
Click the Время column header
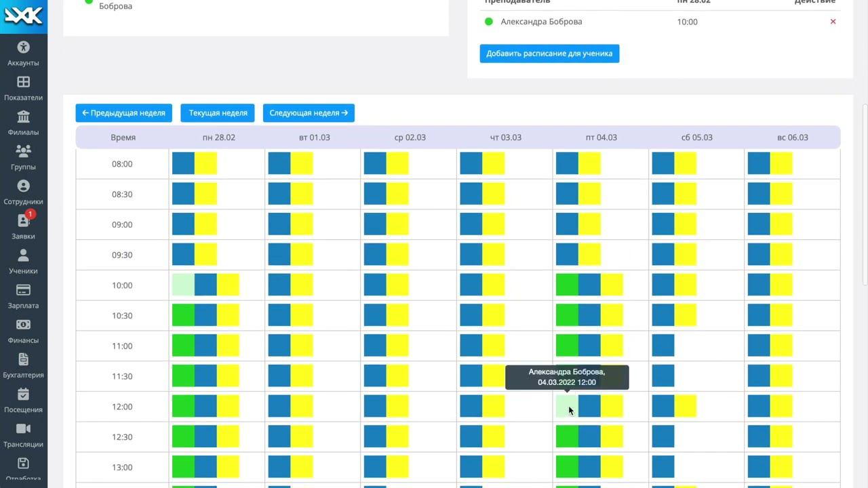[123, 138]
